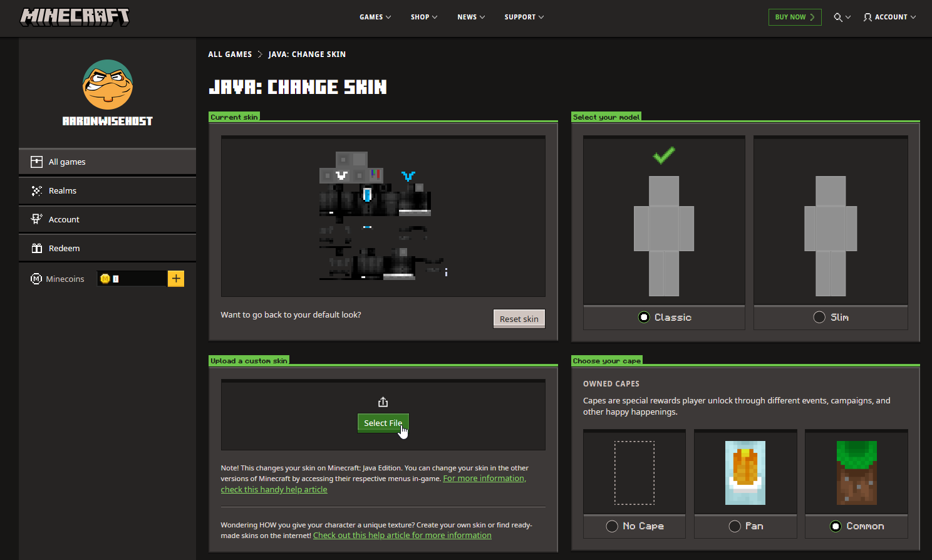Select the Slim model radio button
The image size is (932, 560).
(x=819, y=317)
